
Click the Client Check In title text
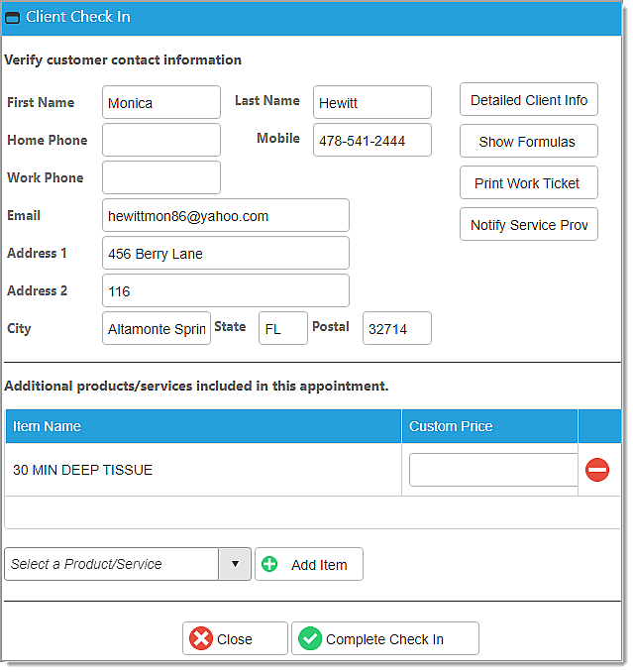tap(78, 17)
